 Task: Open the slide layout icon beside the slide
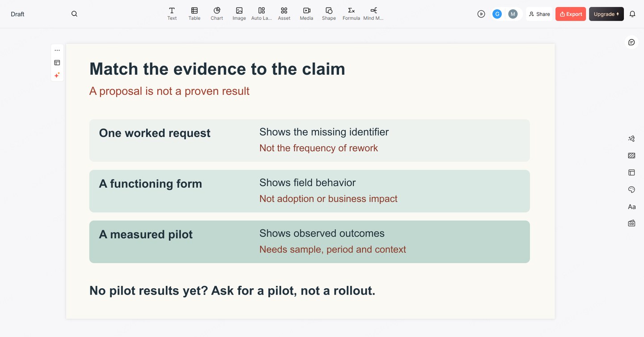tap(57, 63)
